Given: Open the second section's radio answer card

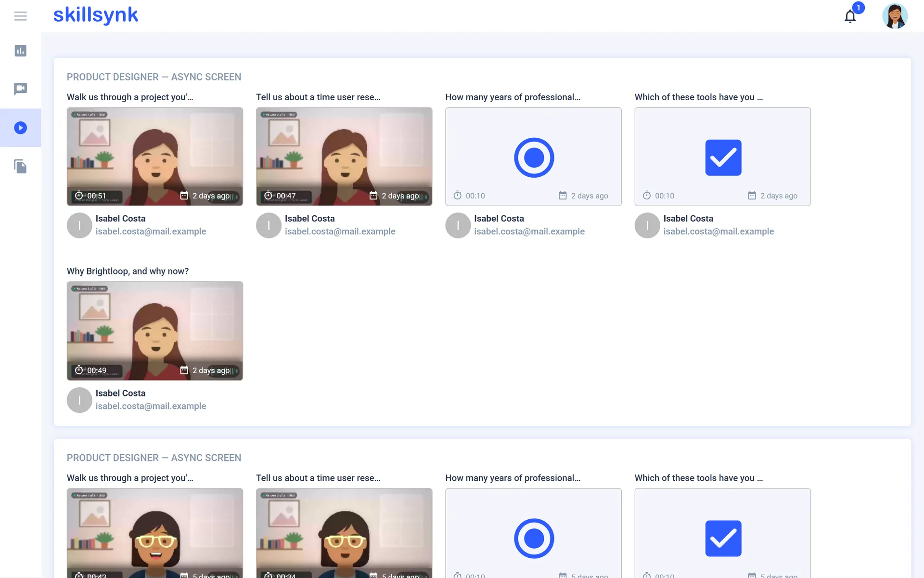Looking at the screenshot, I should [533, 533].
